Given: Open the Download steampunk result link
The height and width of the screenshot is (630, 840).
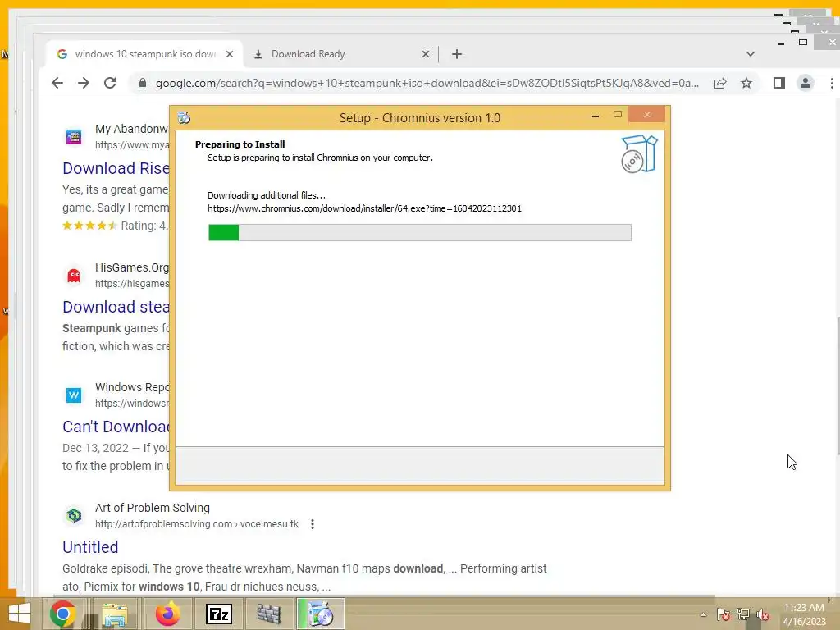Looking at the screenshot, I should 116,307.
